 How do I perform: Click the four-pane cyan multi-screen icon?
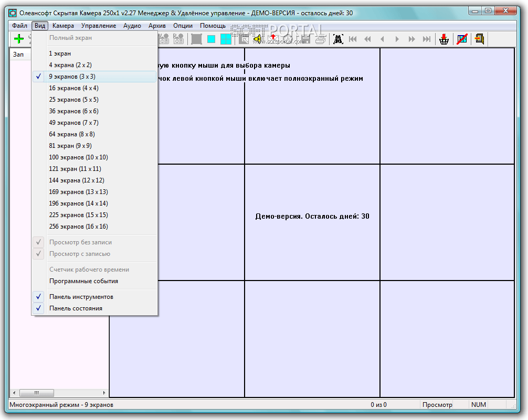coord(226,39)
